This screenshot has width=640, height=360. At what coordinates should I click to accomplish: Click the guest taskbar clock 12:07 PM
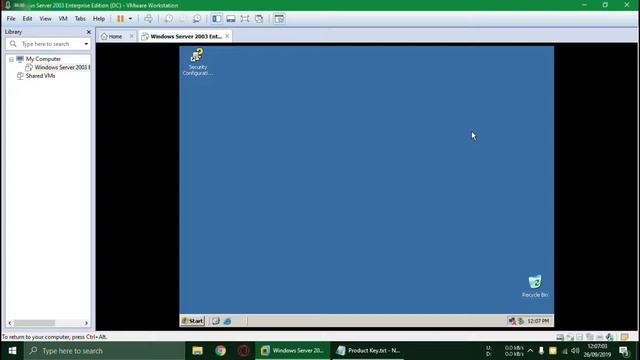point(538,321)
